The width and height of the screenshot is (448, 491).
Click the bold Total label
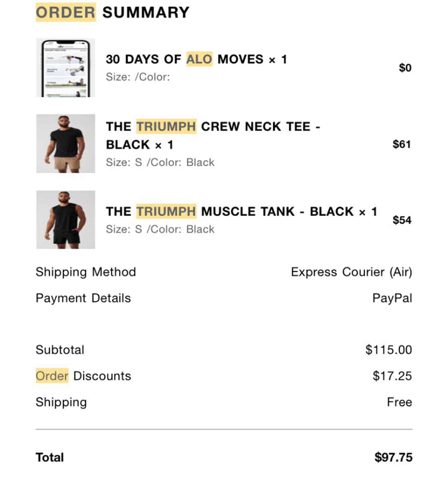pyautogui.click(x=50, y=457)
